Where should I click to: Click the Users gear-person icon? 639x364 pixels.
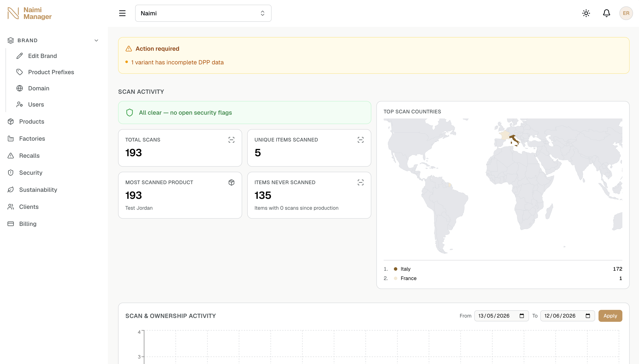click(20, 104)
